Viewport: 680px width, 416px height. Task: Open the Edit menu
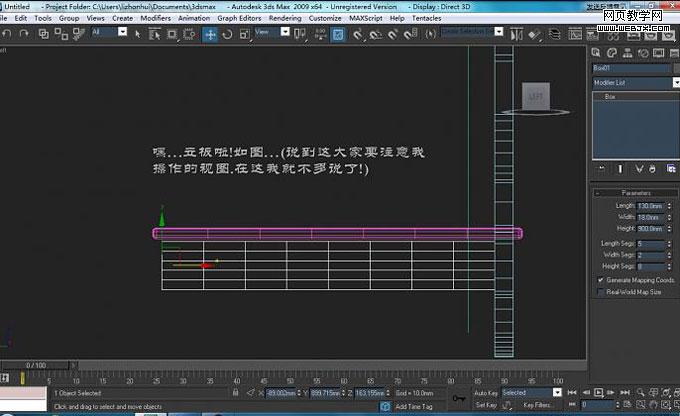click(20, 18)
